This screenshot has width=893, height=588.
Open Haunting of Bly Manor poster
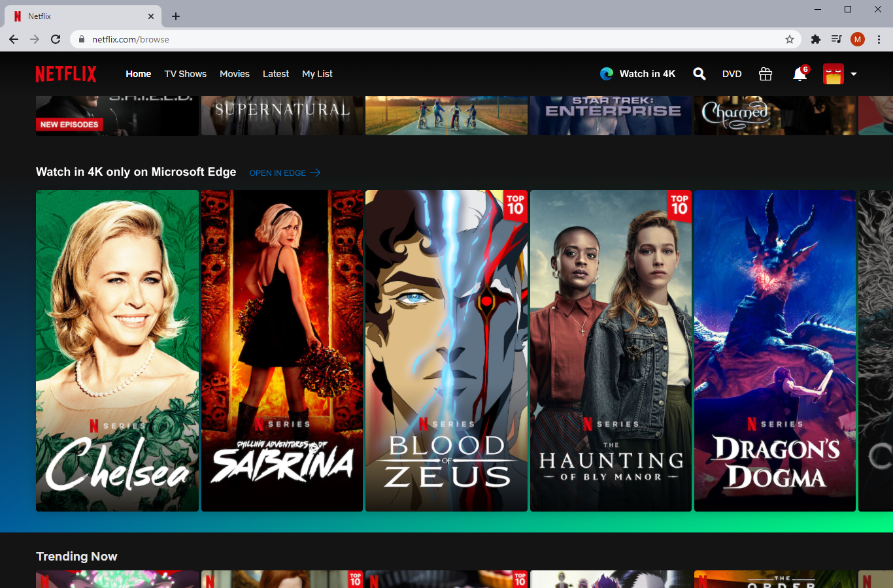(x=611, y=351)
